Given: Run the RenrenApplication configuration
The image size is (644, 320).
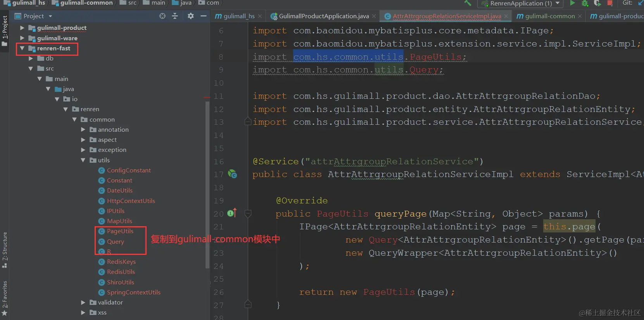Looking at the screenshot, I should pos(572,3).
